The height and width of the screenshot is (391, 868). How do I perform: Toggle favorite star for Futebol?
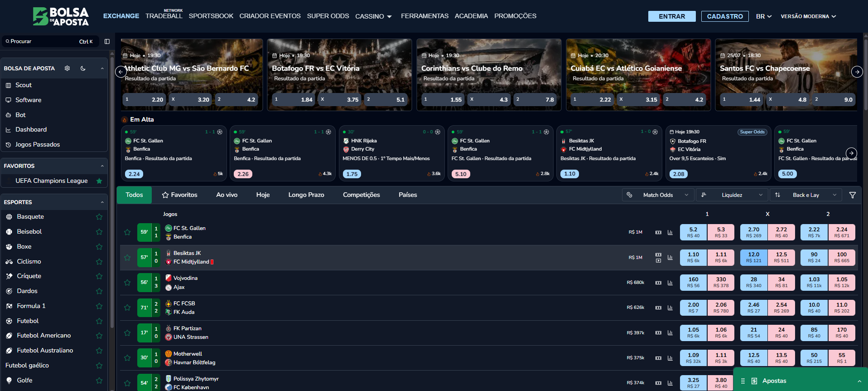(99, 321)
